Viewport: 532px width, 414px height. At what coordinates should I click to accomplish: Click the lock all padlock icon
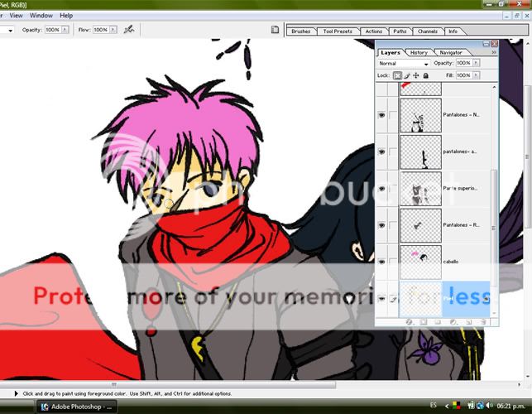425,75
